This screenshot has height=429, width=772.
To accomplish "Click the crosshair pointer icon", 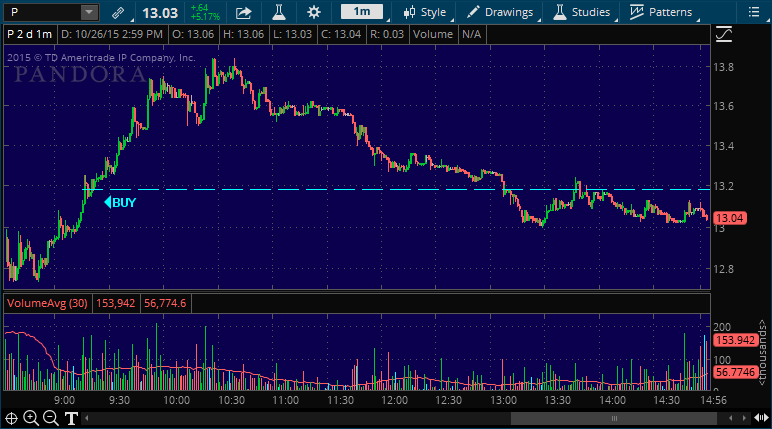I will pos(11,418).
